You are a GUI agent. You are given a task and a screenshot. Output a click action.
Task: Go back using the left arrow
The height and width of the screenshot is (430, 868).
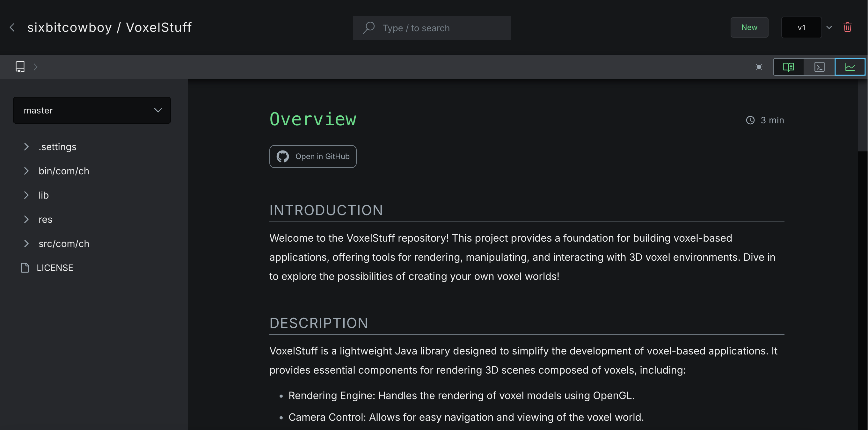tap(12, 27)
